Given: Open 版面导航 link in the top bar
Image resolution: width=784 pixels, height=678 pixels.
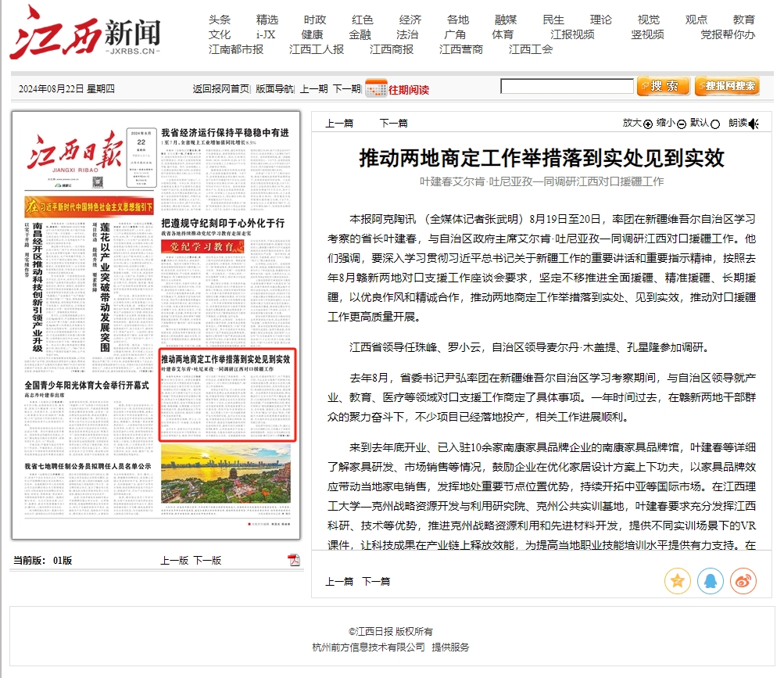Looking at the screenshot, I should 274,89.
